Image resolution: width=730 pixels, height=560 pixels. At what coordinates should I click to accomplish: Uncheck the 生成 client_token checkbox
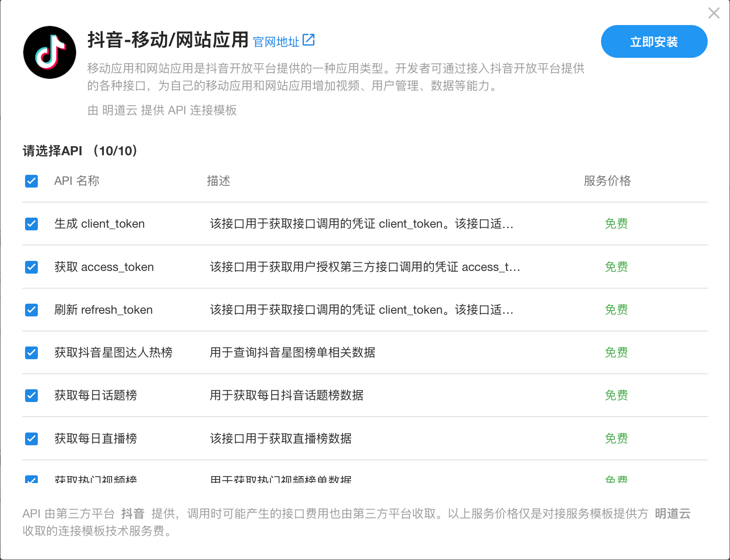pos(31,224)
